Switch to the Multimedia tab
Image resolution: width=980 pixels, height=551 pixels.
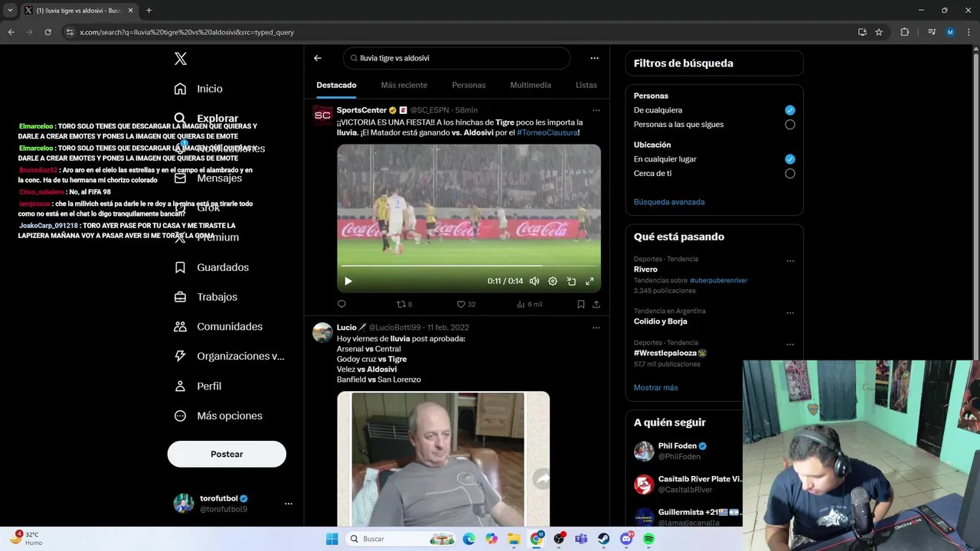coord(531,85)
